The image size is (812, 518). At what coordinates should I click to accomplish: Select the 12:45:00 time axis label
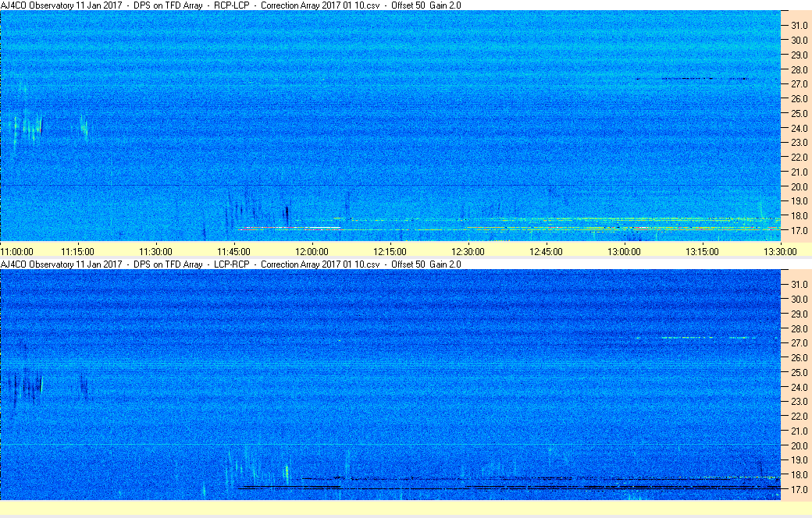(546, 251)
